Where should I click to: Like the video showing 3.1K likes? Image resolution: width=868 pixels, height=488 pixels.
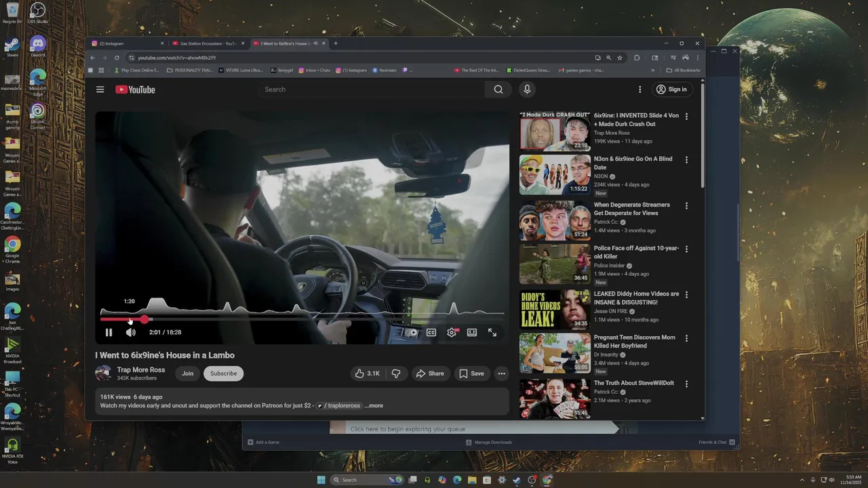pos(367,373)
